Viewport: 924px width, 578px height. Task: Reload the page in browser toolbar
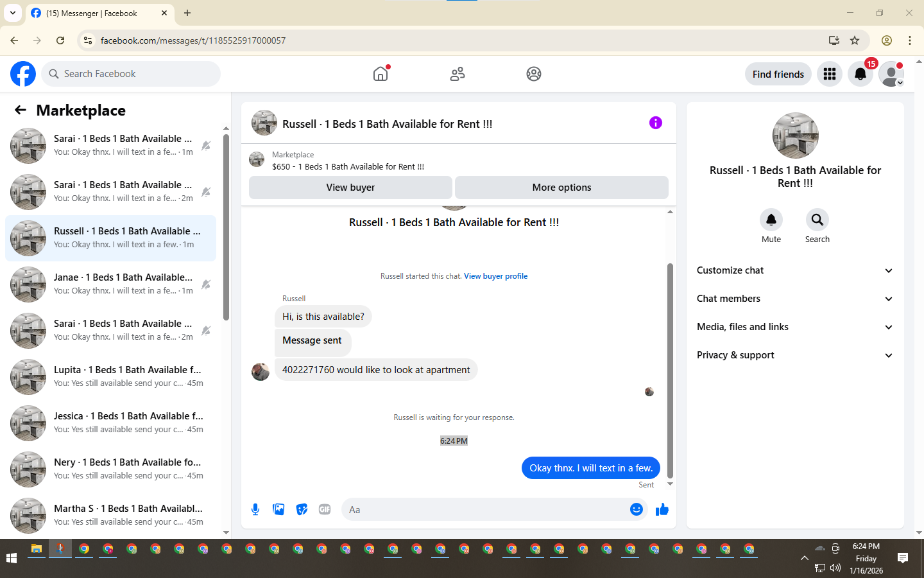click(x=60, y=40)
